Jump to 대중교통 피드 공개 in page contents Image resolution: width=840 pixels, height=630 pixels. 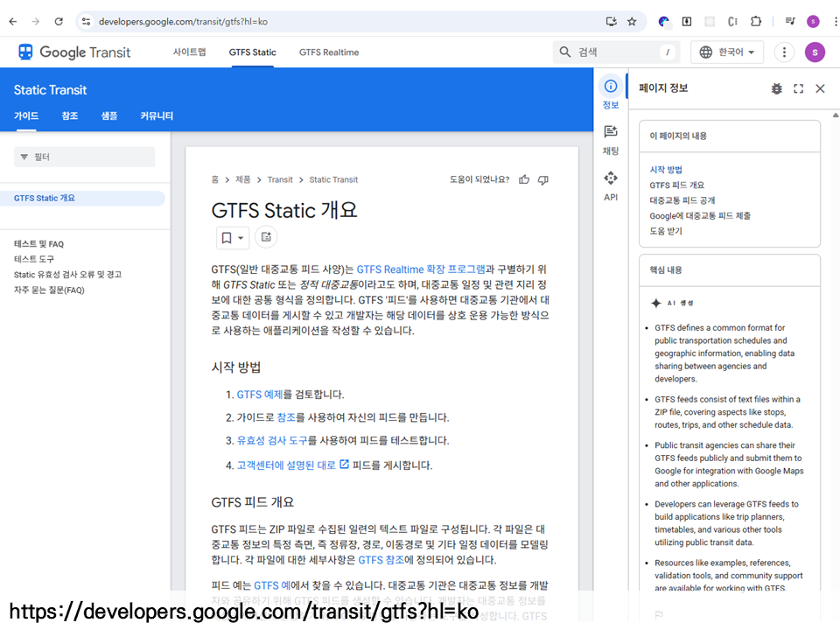pyautogui.click(x=682, y=200)
